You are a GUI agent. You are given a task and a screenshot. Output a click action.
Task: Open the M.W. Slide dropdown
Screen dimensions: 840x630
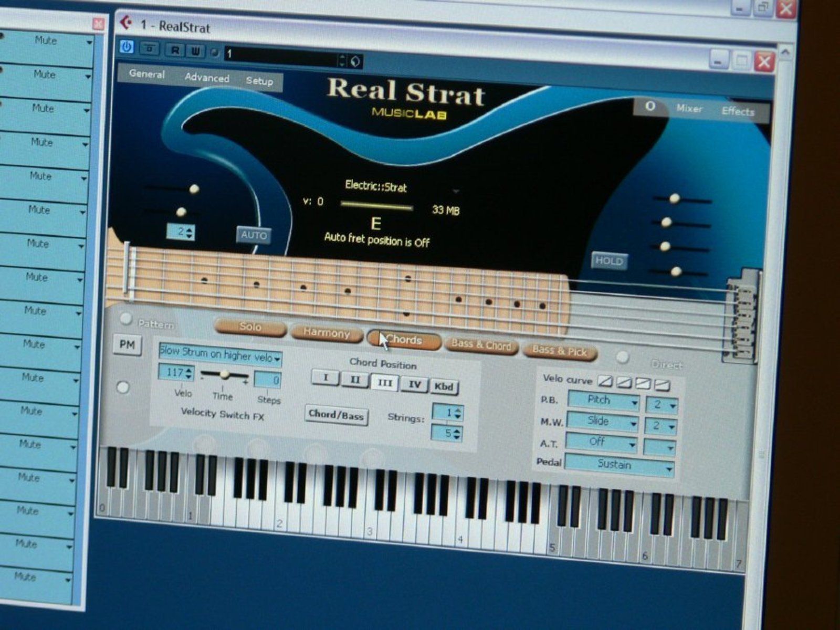point(602,422)
